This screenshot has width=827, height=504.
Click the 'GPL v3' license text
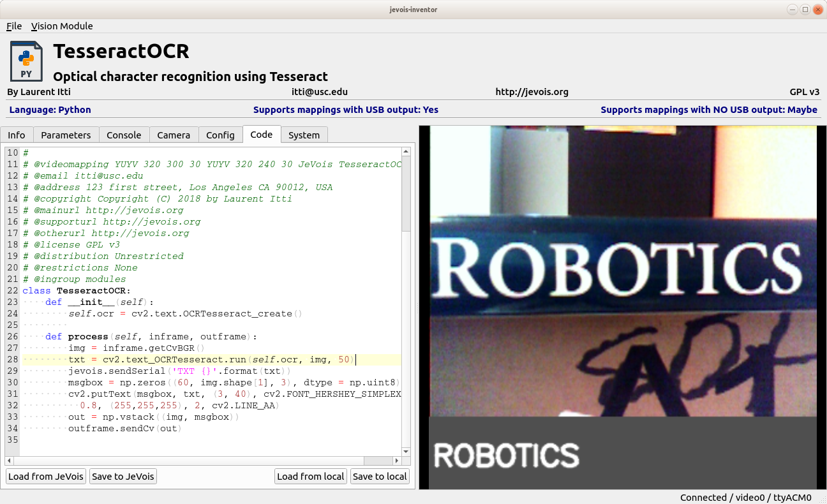[805, 92]
